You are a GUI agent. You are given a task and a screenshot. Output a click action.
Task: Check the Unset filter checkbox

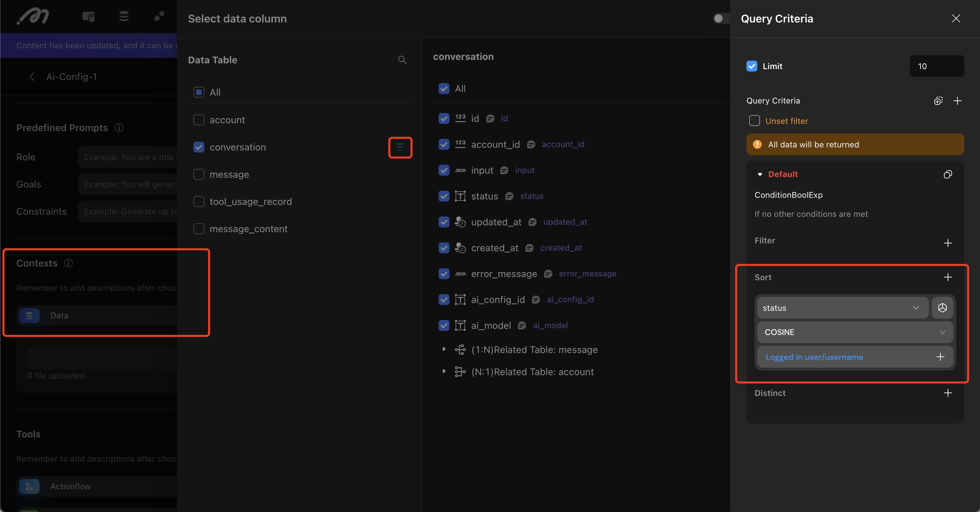pyautogui.click(x=754, y=121)
